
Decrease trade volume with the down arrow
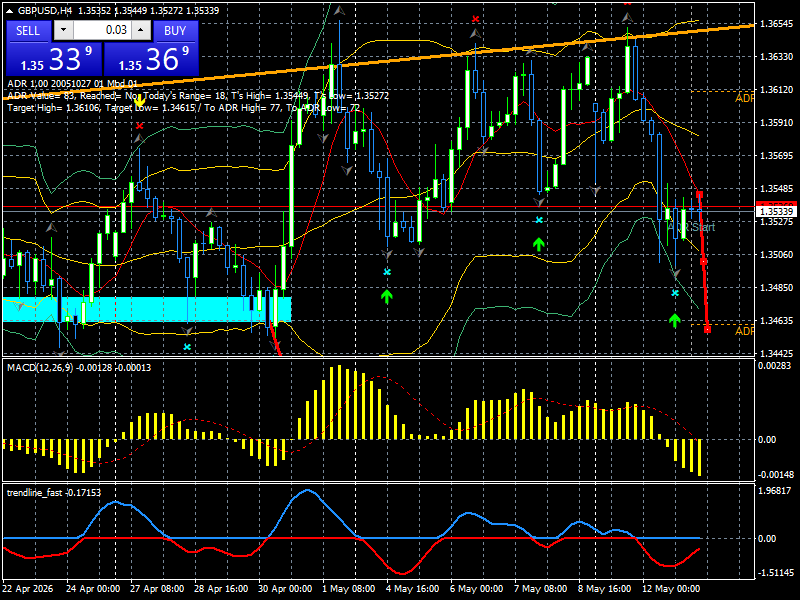tap(63, 30)
